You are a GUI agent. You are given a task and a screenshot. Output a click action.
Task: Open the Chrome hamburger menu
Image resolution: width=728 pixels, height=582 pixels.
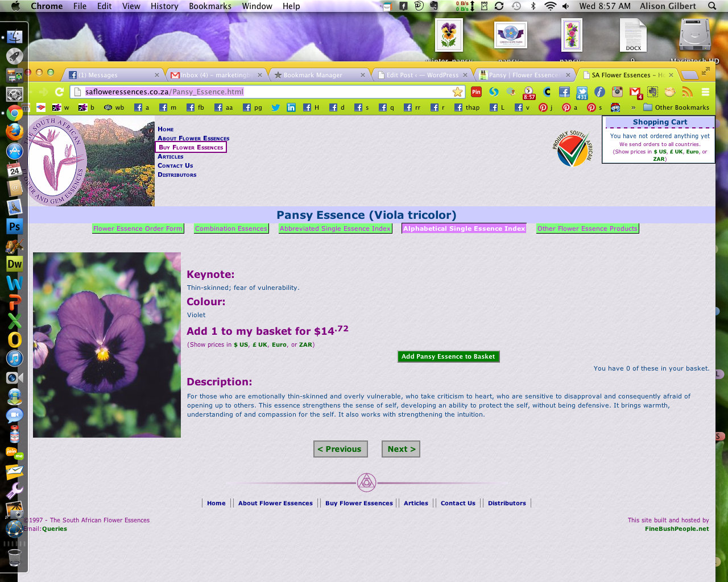pos(705,92)
